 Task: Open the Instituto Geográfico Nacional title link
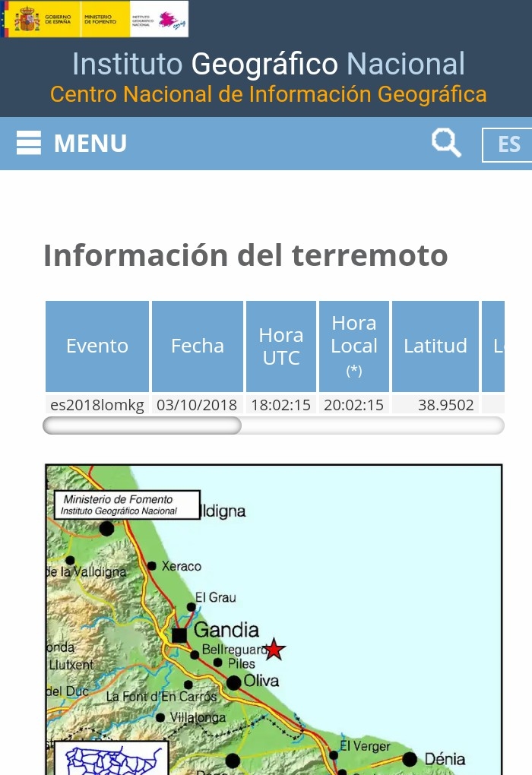[268, 64]
